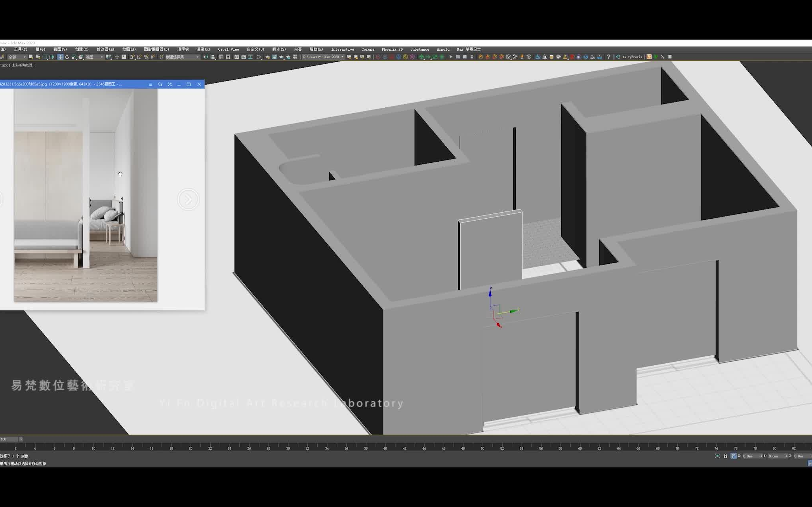Viewport: 812px width, 507px height.
Task: Click frame 20 on the timeline
Action: 191,448
